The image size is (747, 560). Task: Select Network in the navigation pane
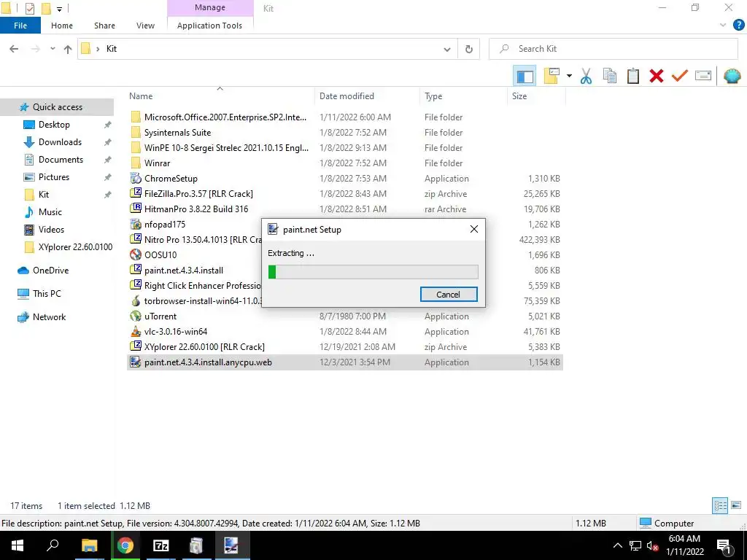(x=49, y=317)
